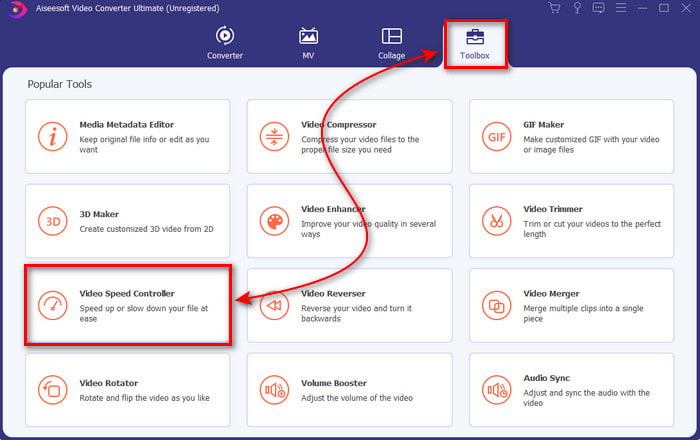The height and width of the screenshot is (440, 700).
Task: Click the Video Rotator icon
Action: point(52,390)
